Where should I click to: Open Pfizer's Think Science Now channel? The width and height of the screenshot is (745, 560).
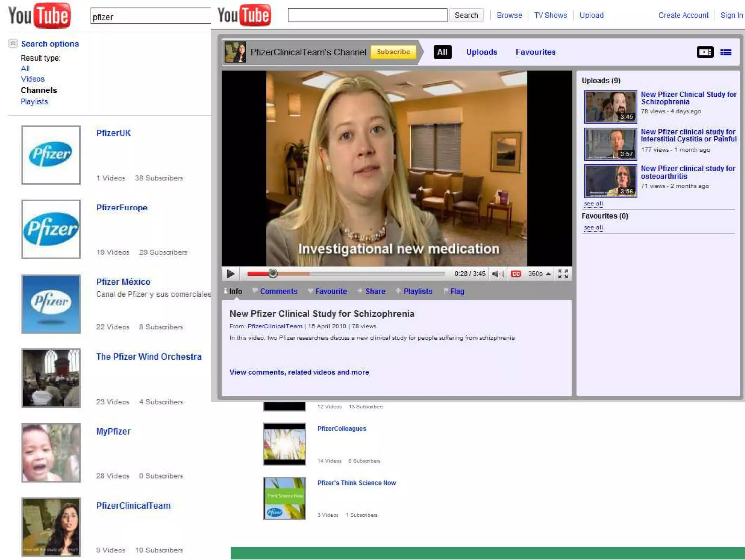356,483
